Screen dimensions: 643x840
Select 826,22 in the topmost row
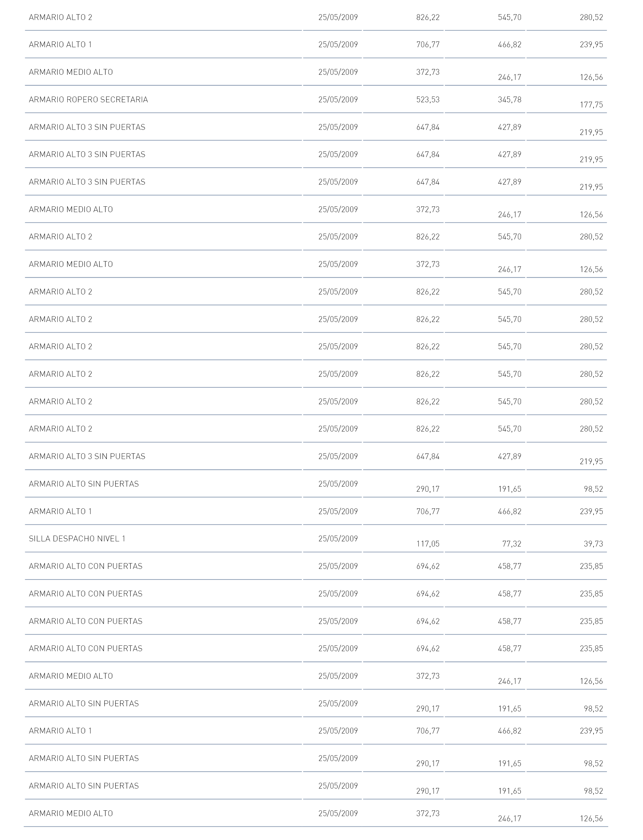click(x=428, y=17)
